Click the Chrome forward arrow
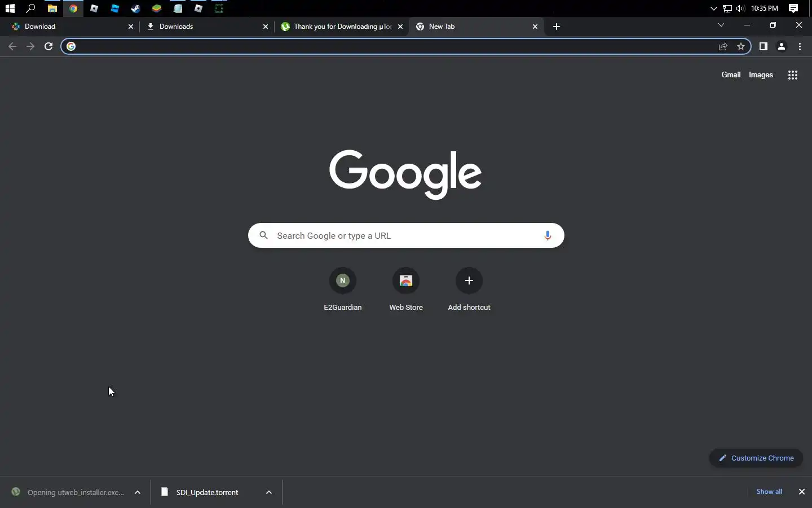The height and width of the screenshot is (508, 812). click(x=30, y=46)
